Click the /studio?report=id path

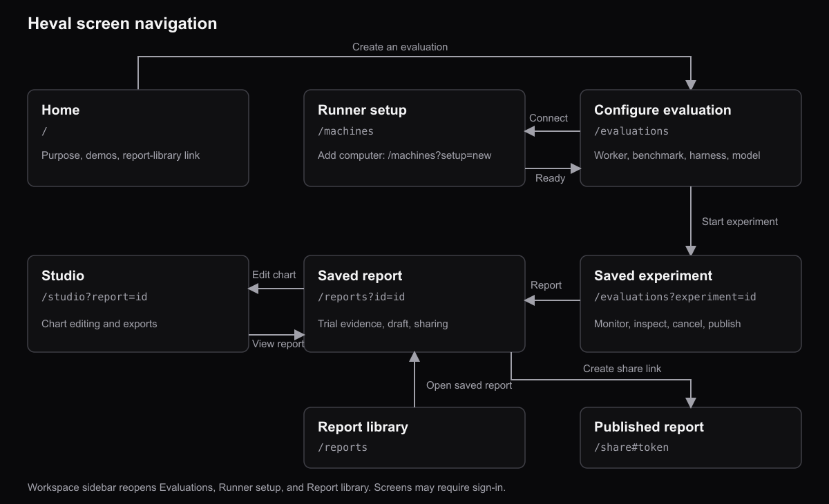click(x=94, y=297)
